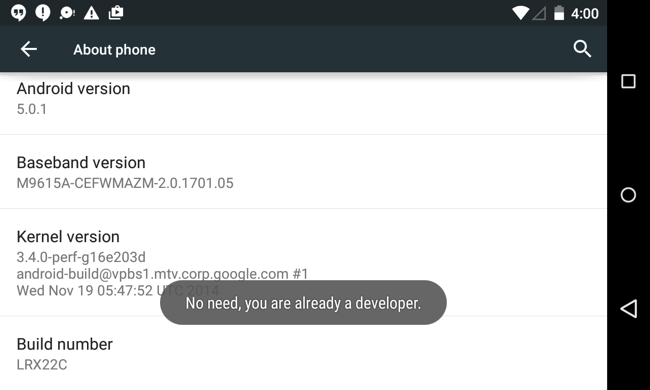Select the Baseband version entry

(x=303, y=172)
